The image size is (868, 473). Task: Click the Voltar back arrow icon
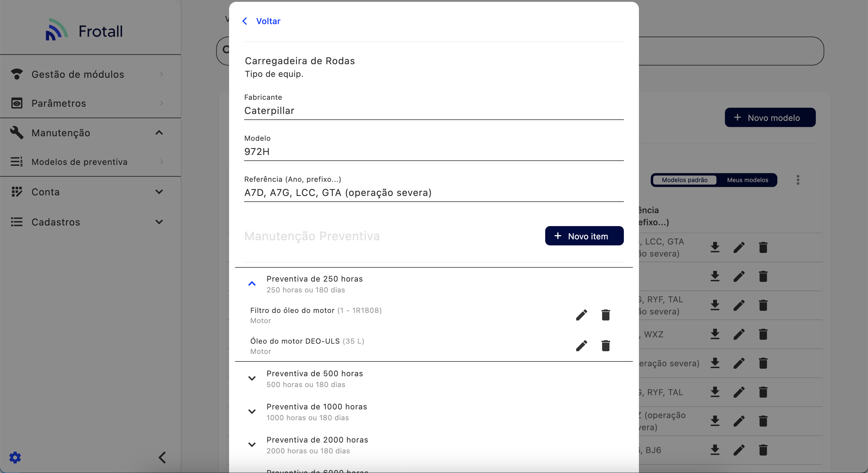(245, 21)
